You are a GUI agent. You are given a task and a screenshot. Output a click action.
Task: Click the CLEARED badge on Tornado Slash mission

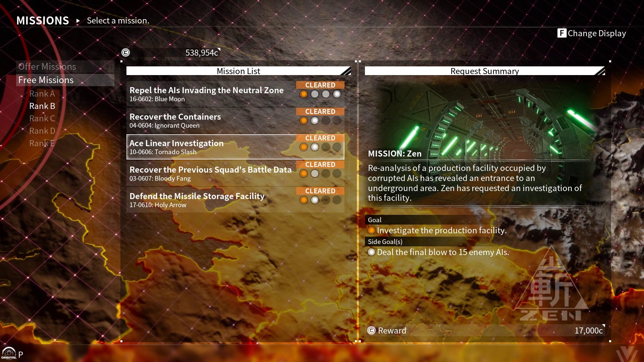320,138
